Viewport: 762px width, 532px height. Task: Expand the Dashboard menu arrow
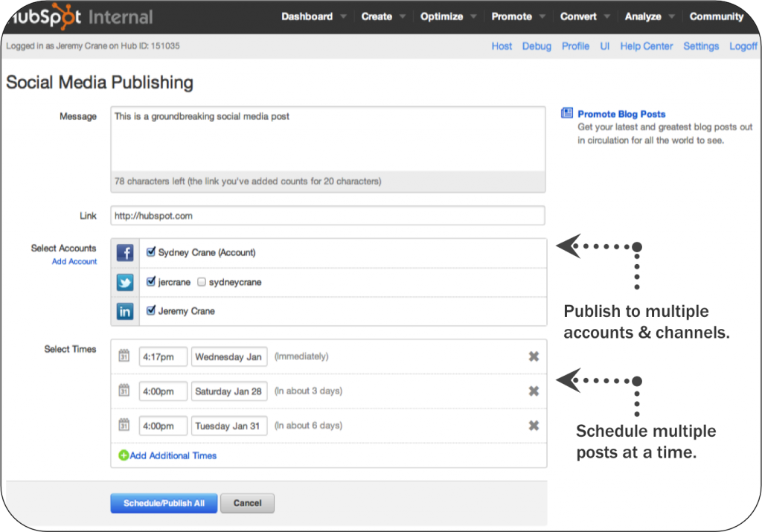344,16
